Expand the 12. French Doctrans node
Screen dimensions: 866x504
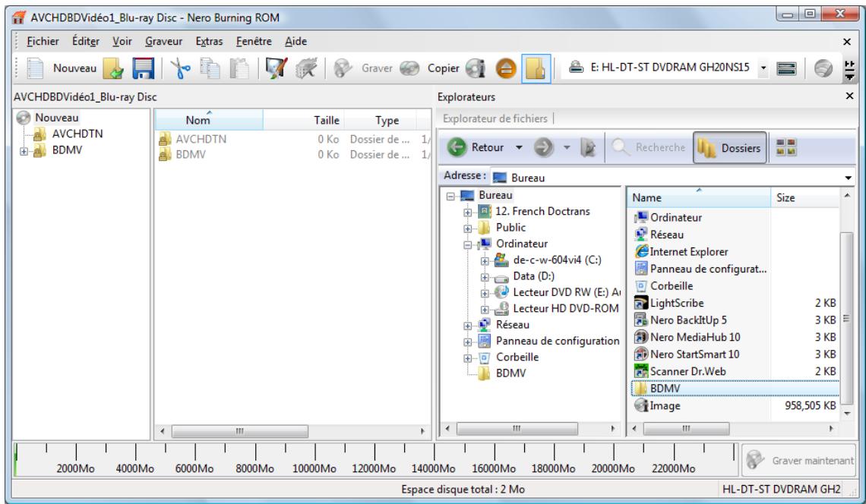point(468,212)
